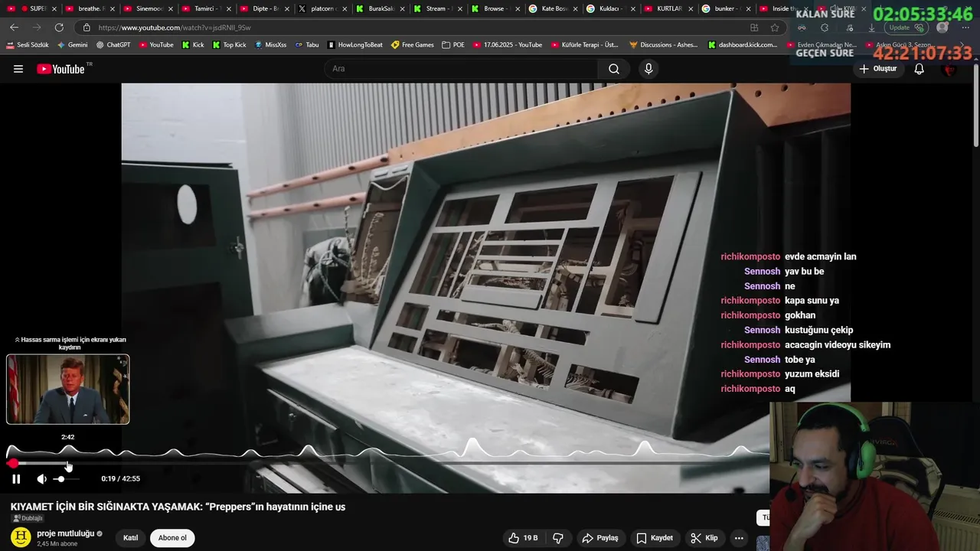Screen dimensions: 980x551
Task: Open the YouTube hamburger guide menu
Action: click(x=18, y=69)
